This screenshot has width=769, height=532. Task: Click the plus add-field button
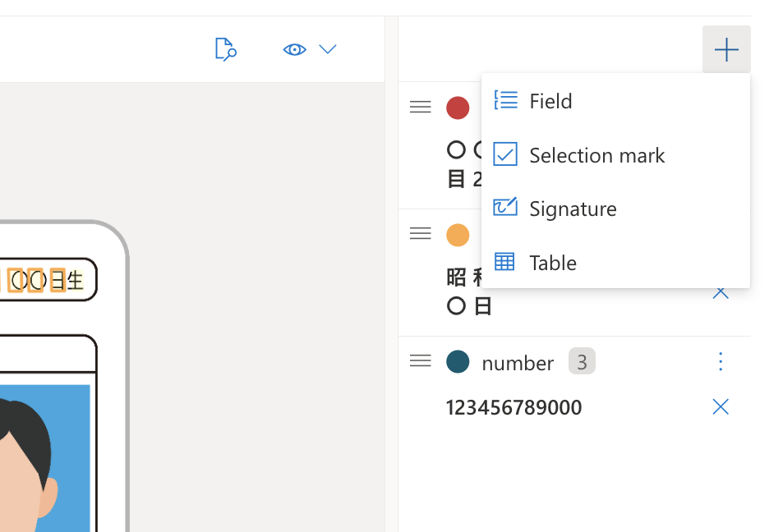726,49
